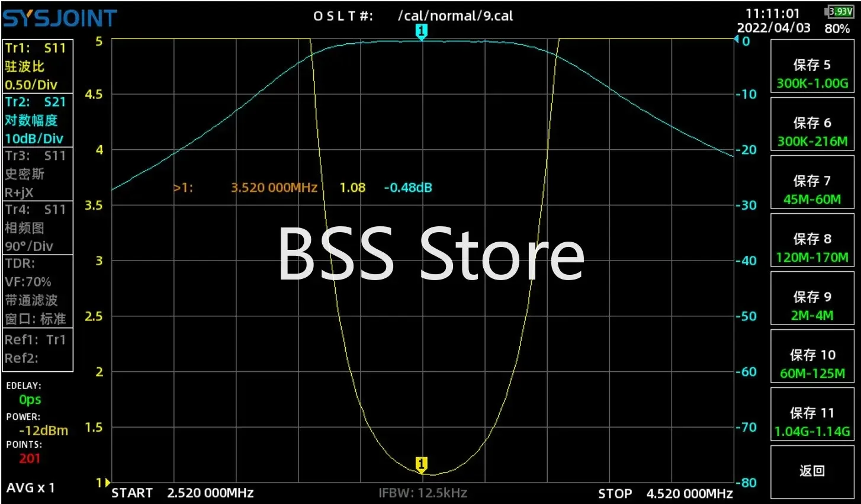Click the battery voltage icon showing 3.93V

point(839,11)
